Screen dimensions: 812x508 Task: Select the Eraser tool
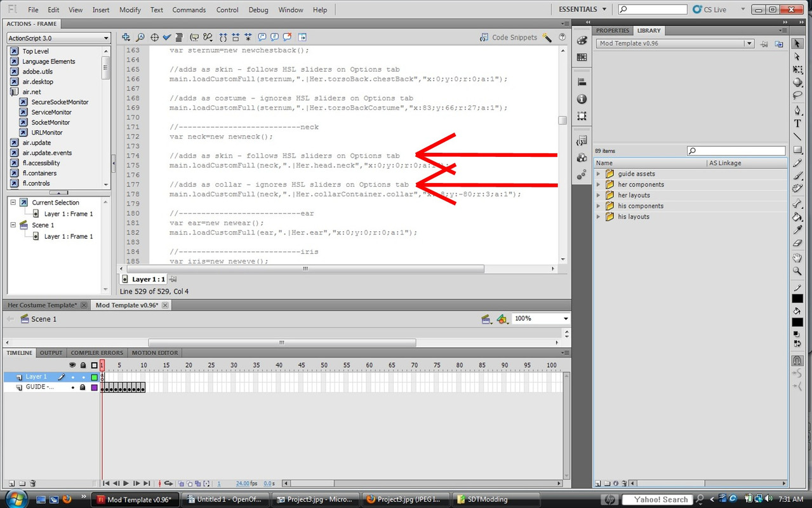797,243
